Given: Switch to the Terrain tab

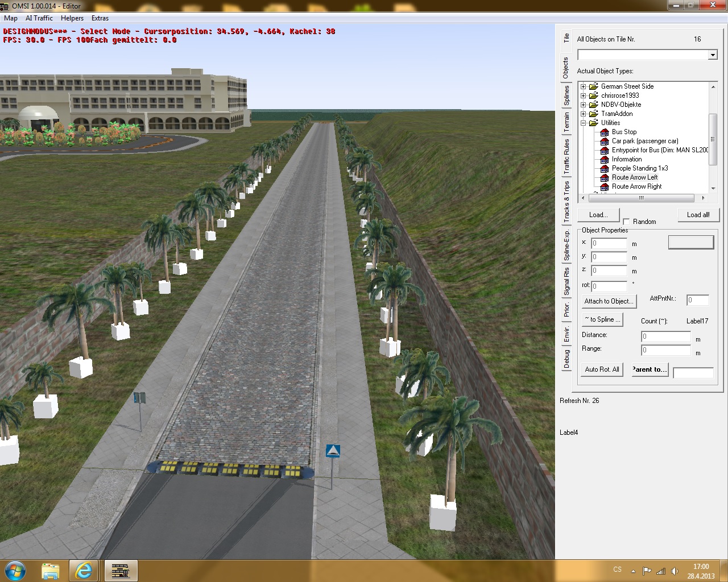Looking at the screenshot, I should 566,123.
